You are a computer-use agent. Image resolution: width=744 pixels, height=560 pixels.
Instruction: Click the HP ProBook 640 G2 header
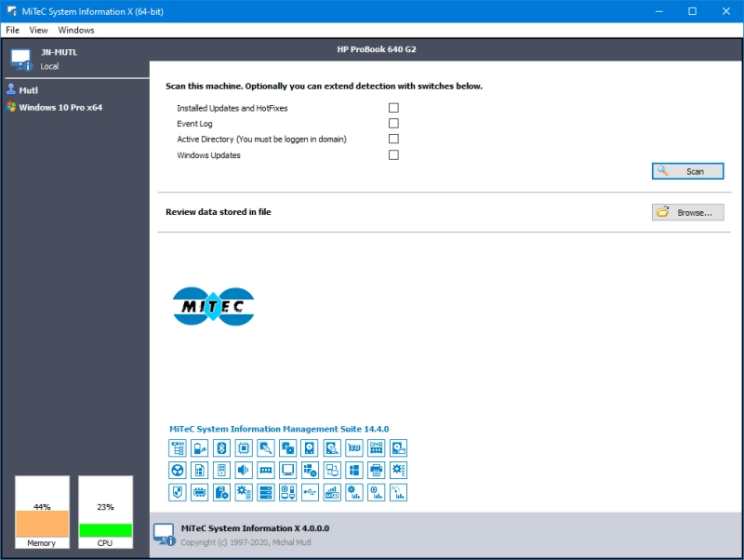pos(377,49)
